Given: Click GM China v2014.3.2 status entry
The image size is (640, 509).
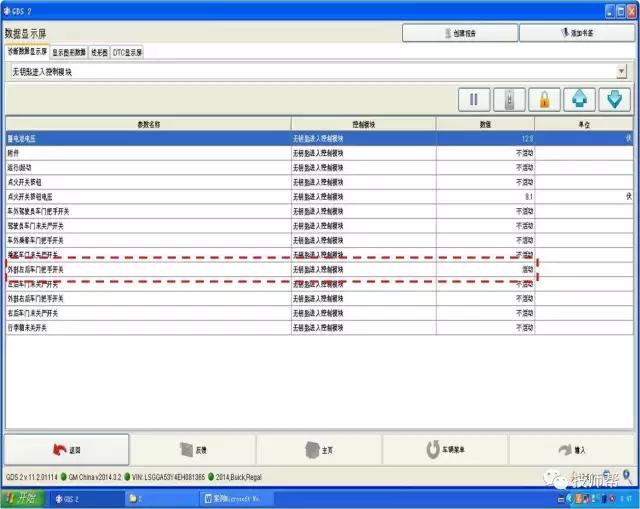Looking at the screenshot, I should (95, 477).
